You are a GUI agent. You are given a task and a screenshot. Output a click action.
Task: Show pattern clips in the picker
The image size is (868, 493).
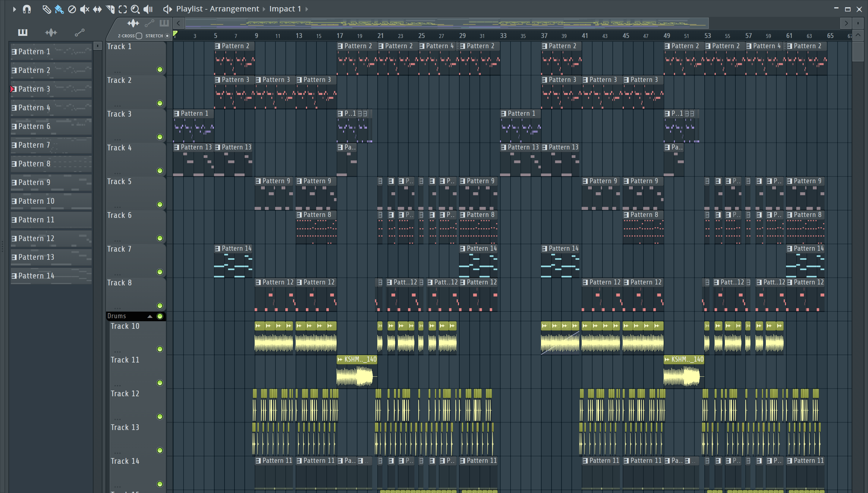[x=23, y=33]
